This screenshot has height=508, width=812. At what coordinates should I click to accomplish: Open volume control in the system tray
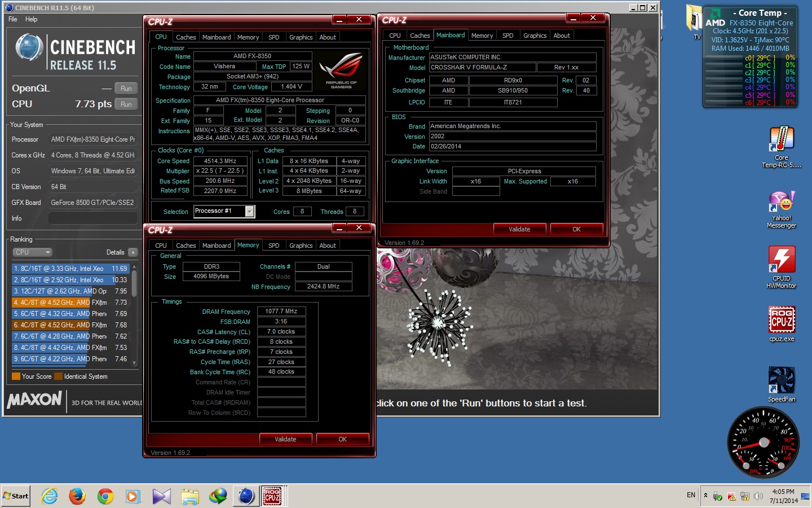[758, 496]
